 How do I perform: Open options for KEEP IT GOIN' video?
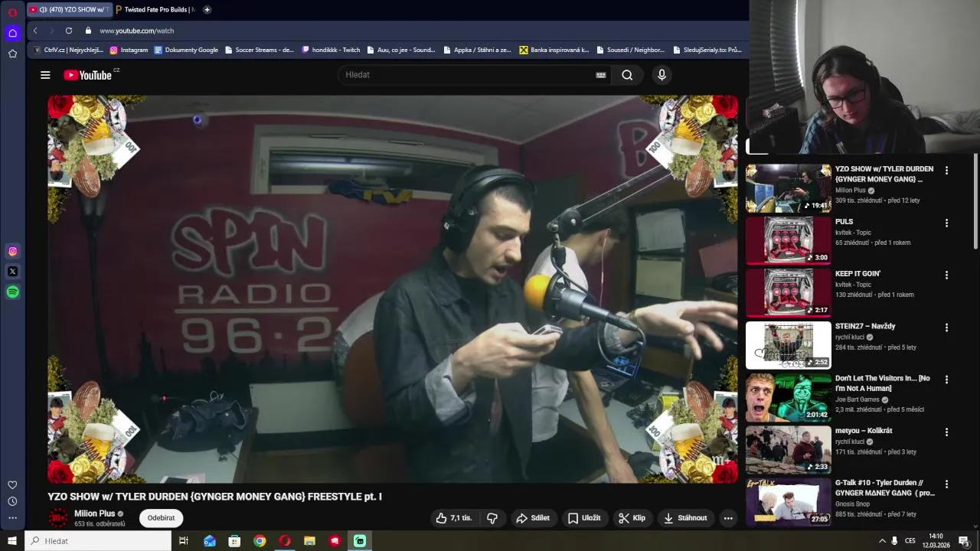946,275
